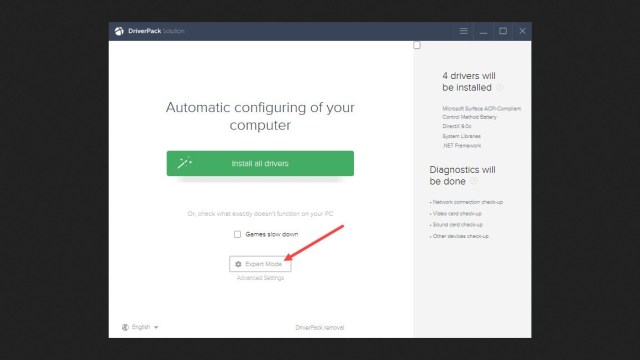Select the System Libraries entry
640x360 pixels.
[462, 136]
